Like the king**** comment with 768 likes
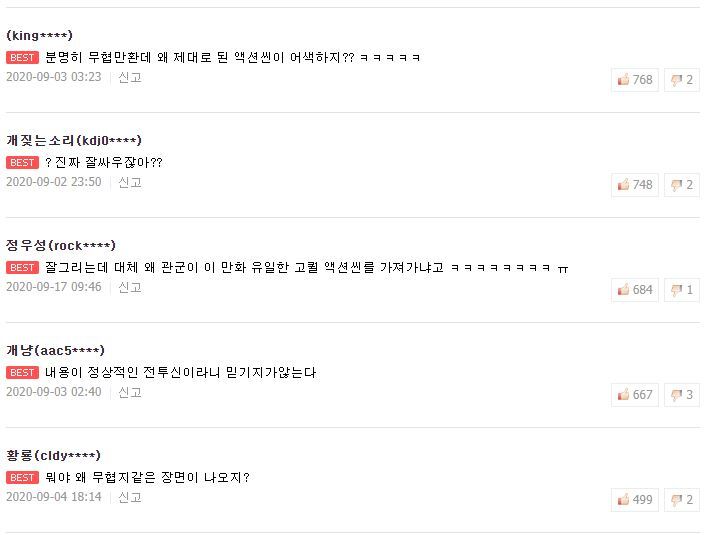Viewport: 705px width, 535px height. click(635, 80)
